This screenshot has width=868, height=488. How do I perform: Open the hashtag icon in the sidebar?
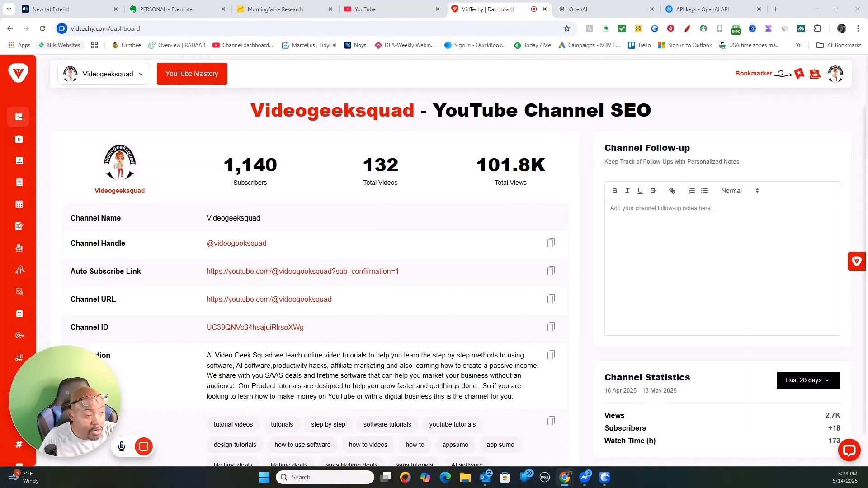click(19, 444)
